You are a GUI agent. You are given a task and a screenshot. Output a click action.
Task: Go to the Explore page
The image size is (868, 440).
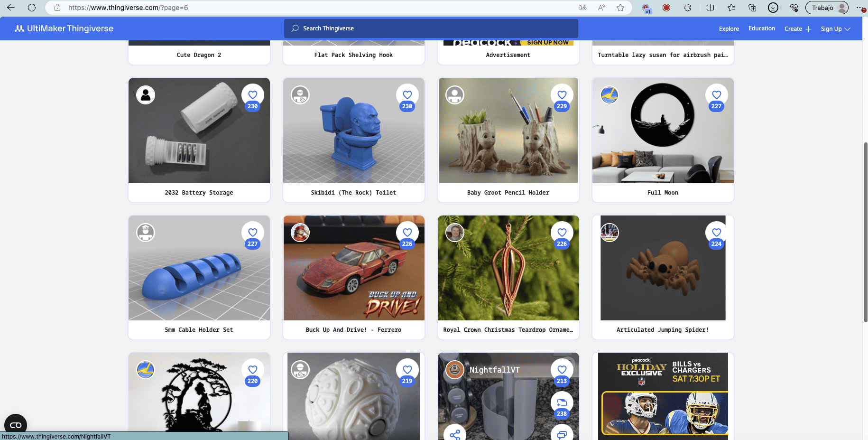coord(729,29)
